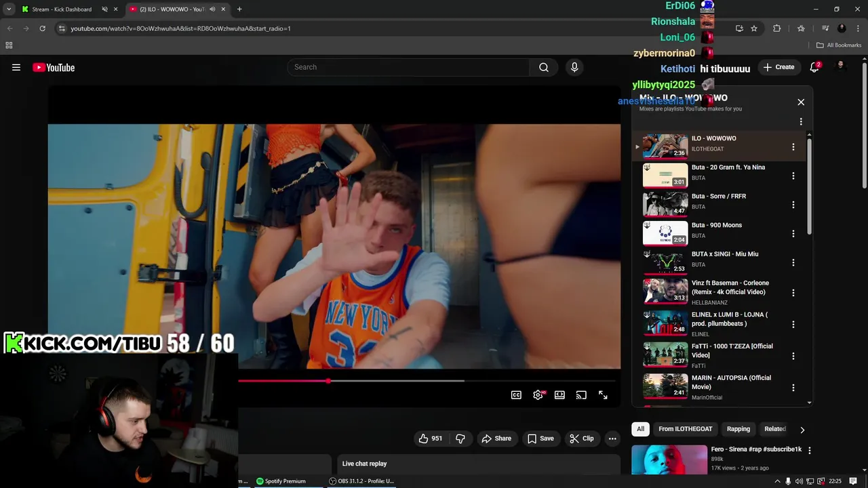Play the Buta - 900 Moons thumbnail
The image size is (868, 488).
(665, 233)
